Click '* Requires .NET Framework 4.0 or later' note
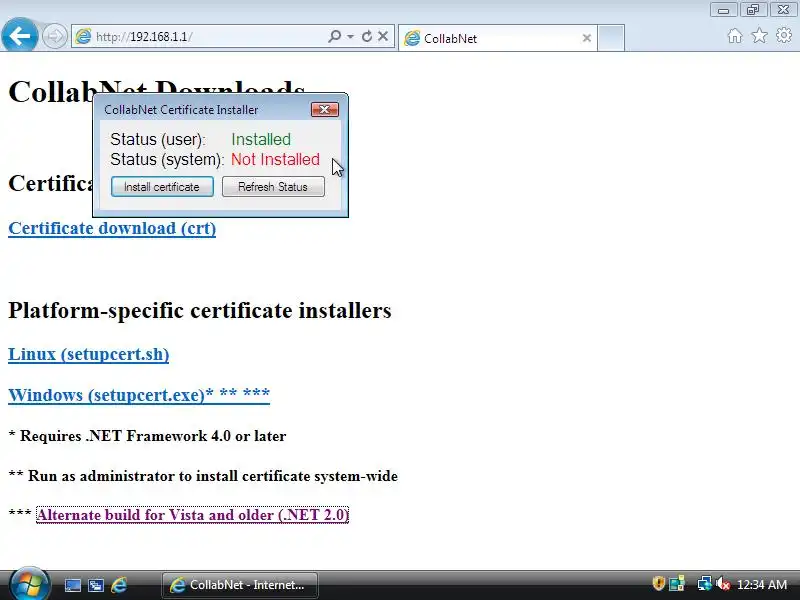 tap(147, 436)
